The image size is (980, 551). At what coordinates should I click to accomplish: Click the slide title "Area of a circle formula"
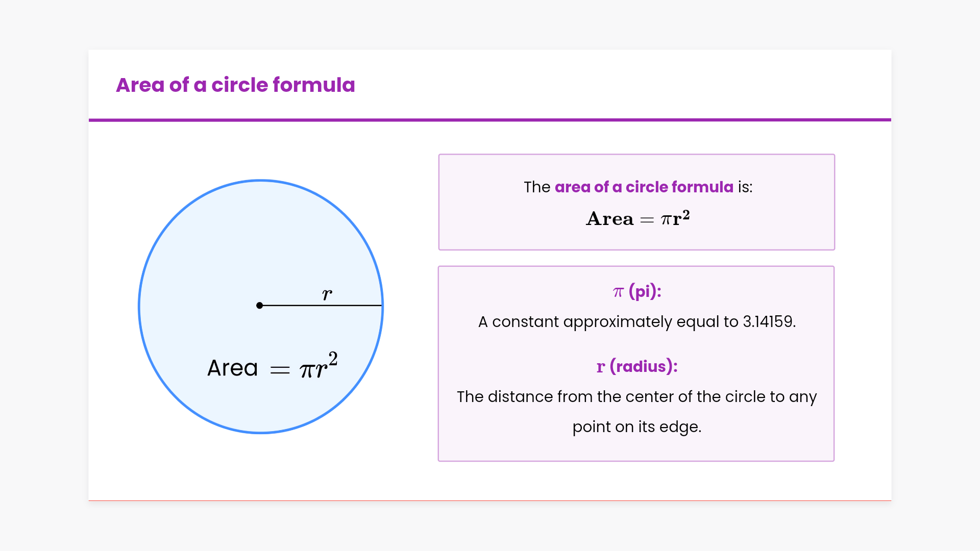pyautogui.click(x=235, y=85)
